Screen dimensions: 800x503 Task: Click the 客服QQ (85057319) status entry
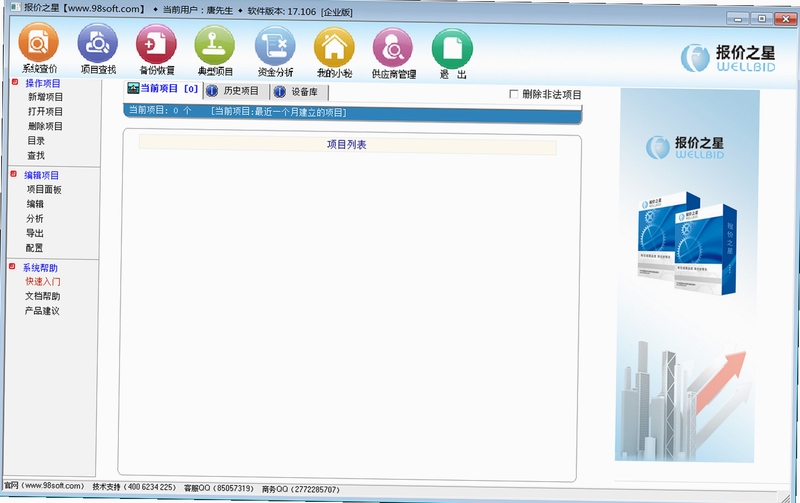[218, 488]
